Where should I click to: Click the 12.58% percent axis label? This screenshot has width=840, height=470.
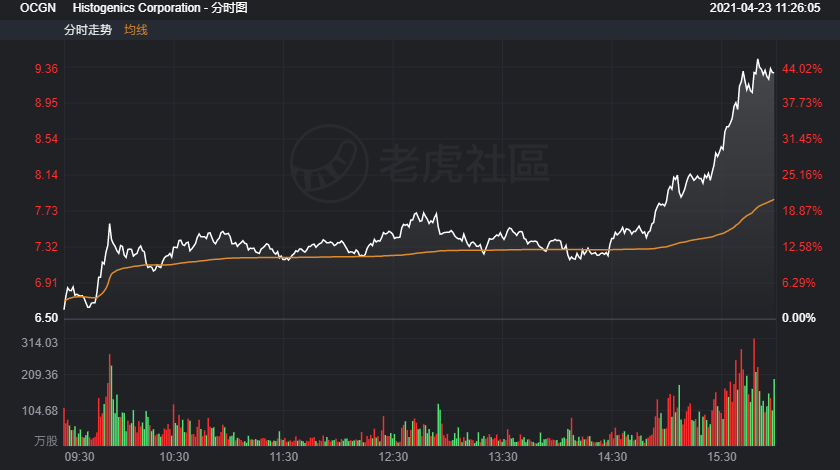[x=802, y=247]
